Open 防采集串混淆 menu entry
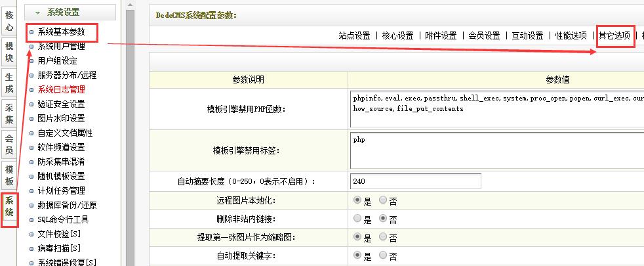 click(61, 162)
